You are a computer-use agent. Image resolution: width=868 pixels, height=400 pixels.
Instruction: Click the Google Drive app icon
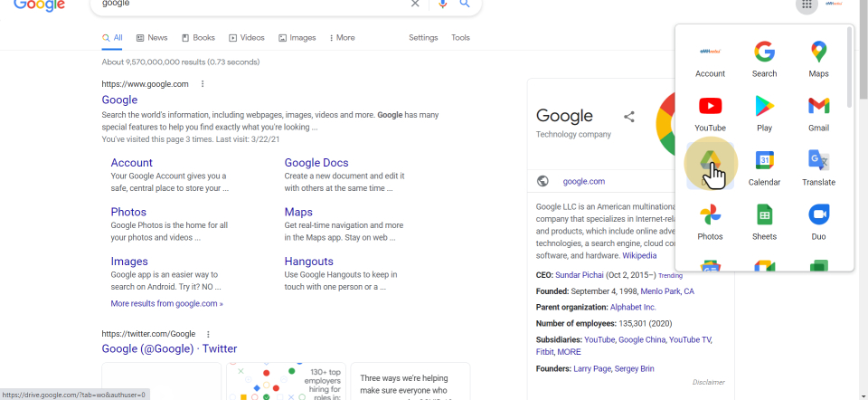(710, 163)
